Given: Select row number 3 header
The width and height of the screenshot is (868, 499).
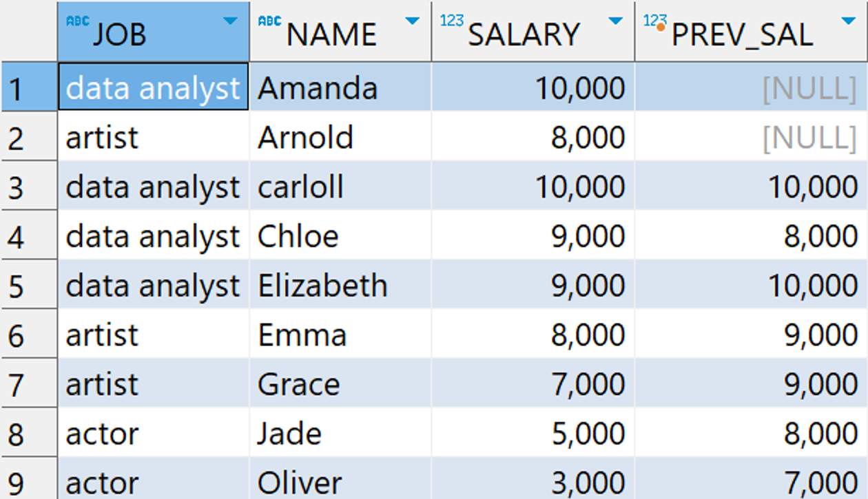Looking at the screenshot, I should (x=29, y=186).
